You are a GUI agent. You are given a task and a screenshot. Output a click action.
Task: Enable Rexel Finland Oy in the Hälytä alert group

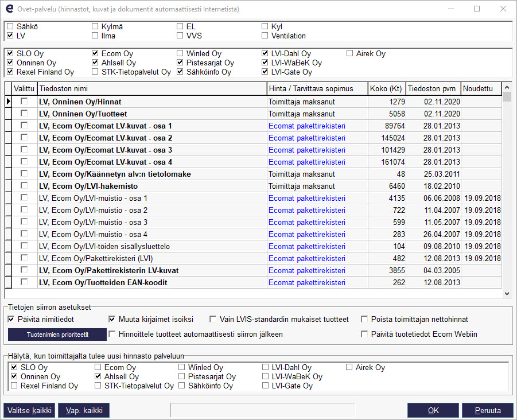[14, 386]
